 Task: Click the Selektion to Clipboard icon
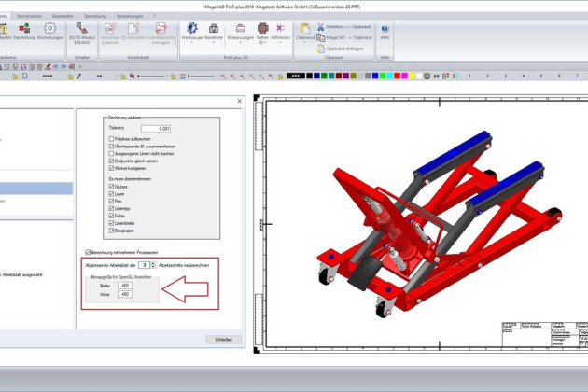coord(319,29)
